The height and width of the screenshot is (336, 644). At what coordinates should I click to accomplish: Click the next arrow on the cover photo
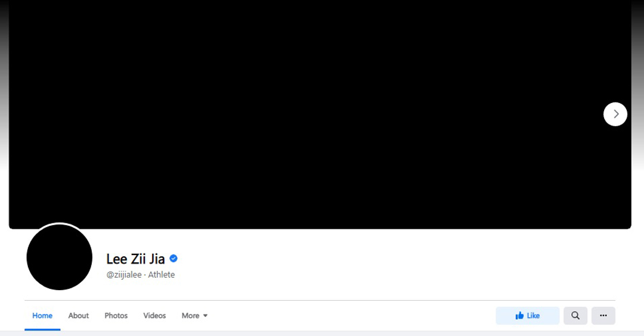tap(615, 114)
